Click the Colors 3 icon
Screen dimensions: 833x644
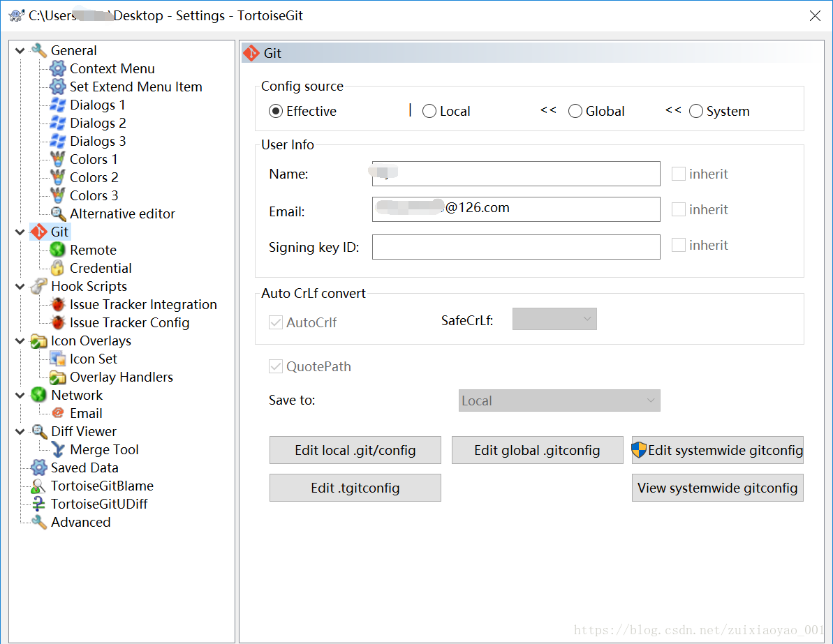pyautogui.click(x=57, y=195)
